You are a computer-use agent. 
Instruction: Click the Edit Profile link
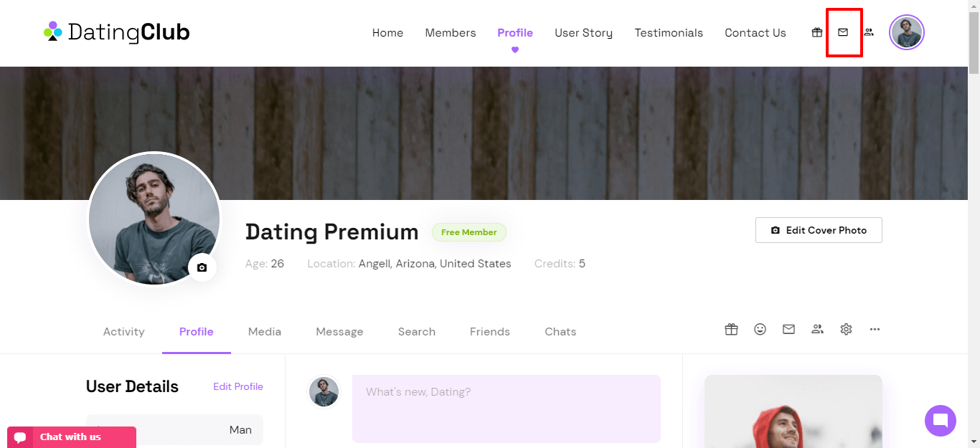point(238,386)
